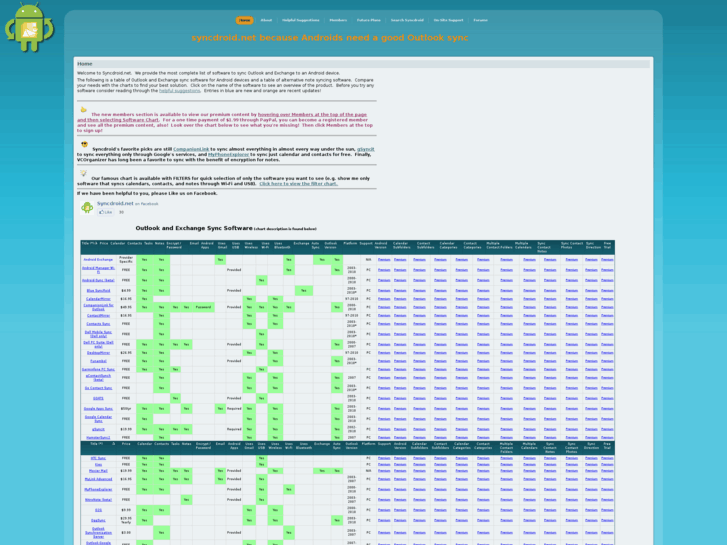Click Free Trial Premium link in Android Exchange row

click(607, 260)
